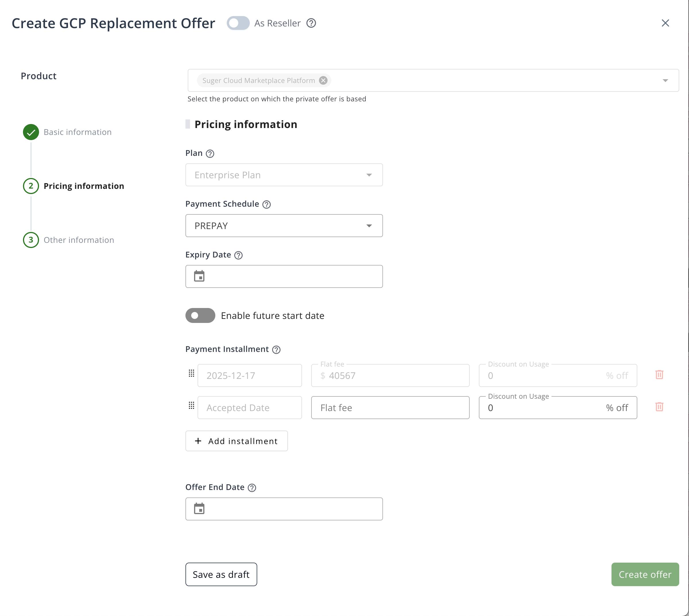Click the Offer End Date help icon

[252, 487]
